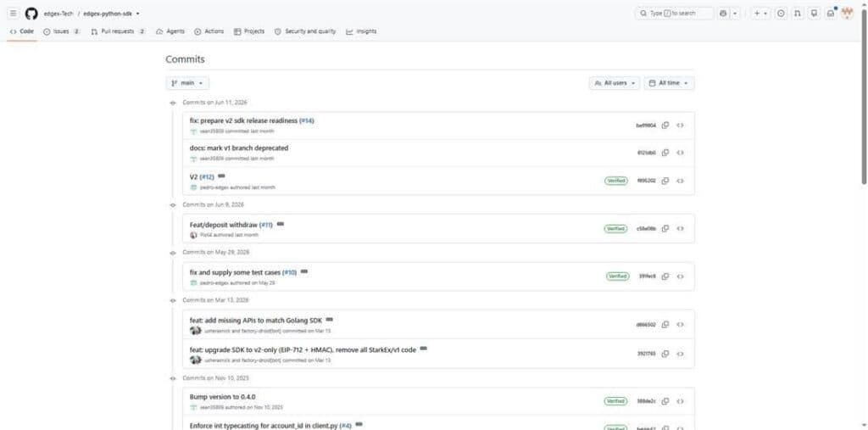Browse repository at 'Bump version to 0.4.0'
Image resolution: width=868 pixels, height=430 pixels.
tap(681, 401)
